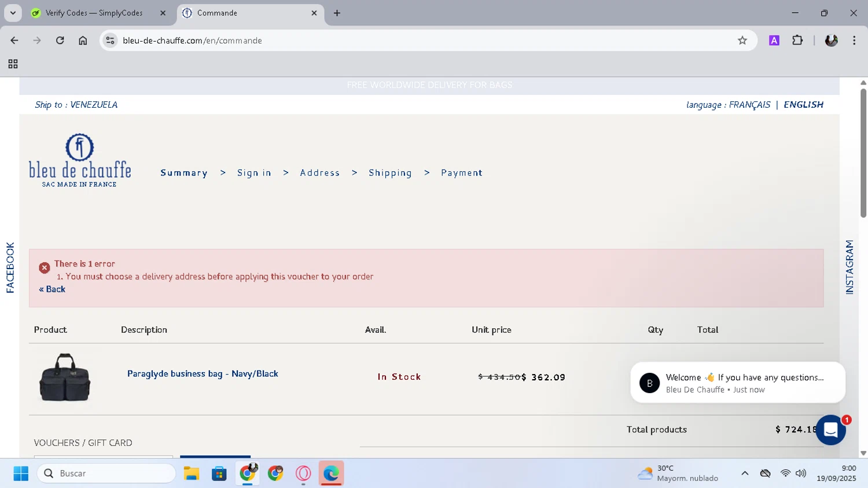The height and width of the screenshot is (488, 868).
Task: Select the Commande browser tab
Action: coord(217,13)
